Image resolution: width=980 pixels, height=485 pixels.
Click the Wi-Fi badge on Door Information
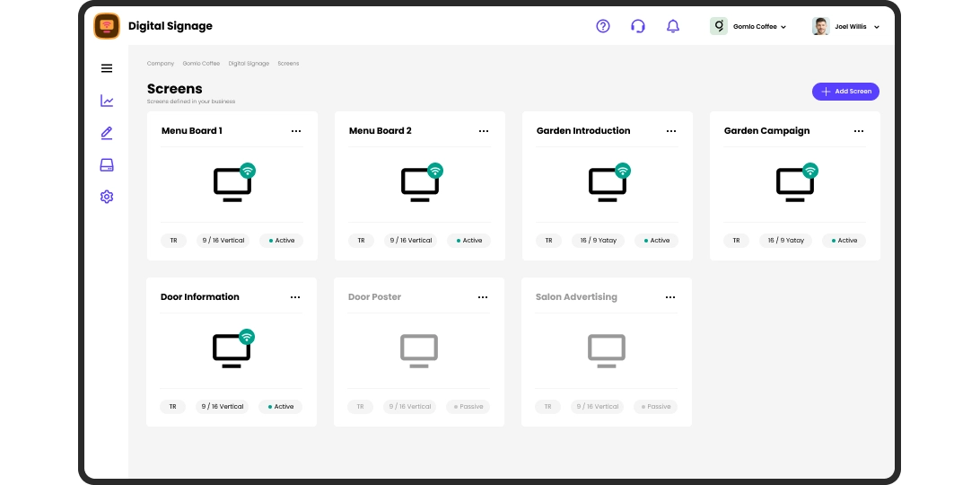click(x=247, y=337)
